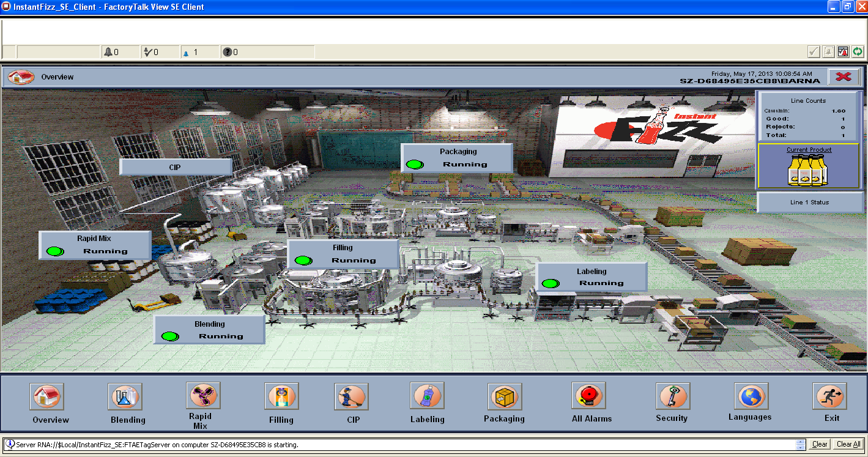Open the Blending screen icon
Image resolution: width=868 pixels, height=457 pixels.
(x=125, y=396)
